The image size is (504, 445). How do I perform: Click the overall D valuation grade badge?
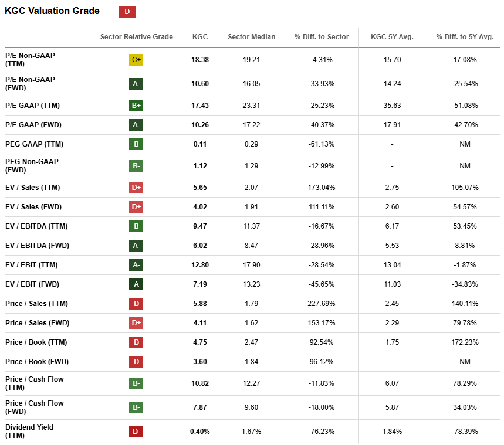pos(127,12)
